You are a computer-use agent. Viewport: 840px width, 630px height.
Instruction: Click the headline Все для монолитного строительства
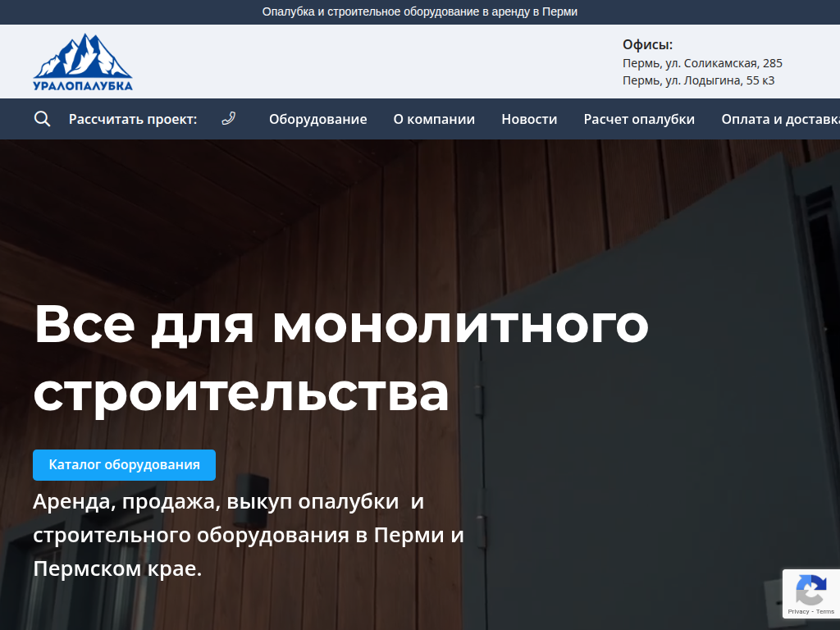[x=340, y=358]
